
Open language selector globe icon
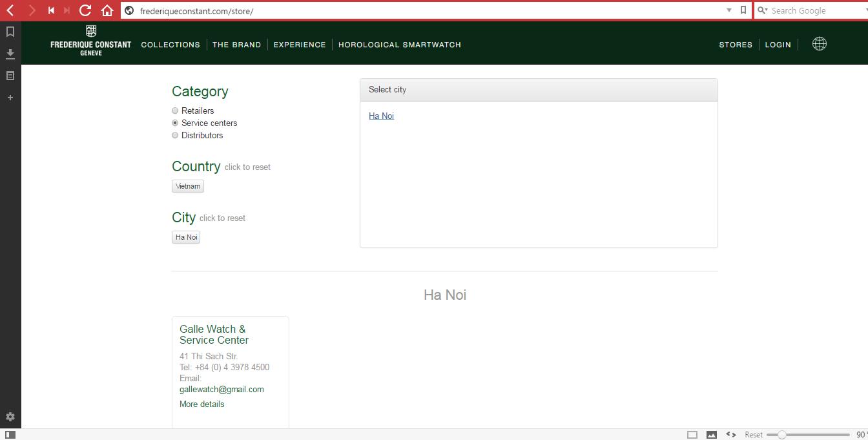[819, 44]
